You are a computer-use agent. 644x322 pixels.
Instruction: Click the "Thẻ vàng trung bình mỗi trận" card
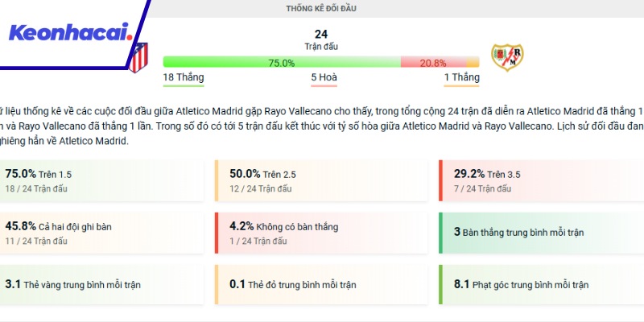coord(102,284)
